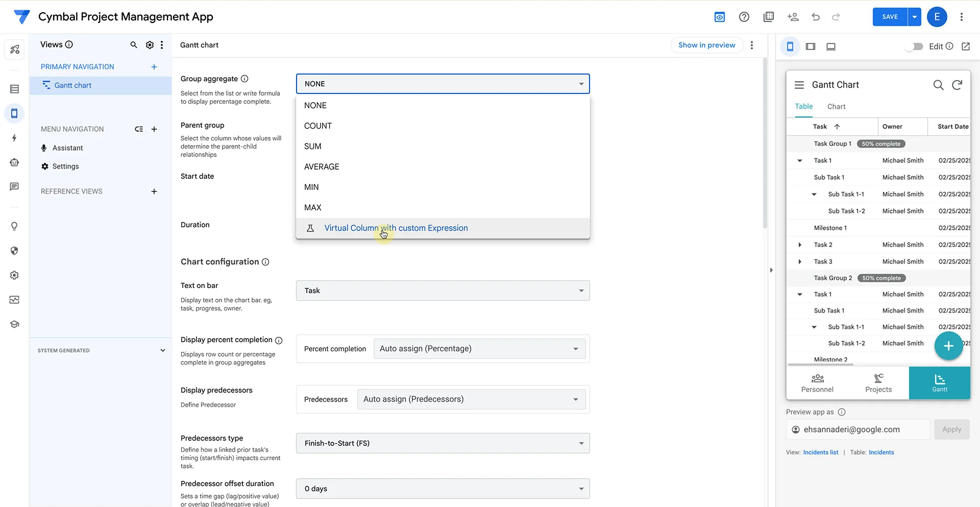Open the Security shield icon
Image resolution: width=980 pixels, height=507 pixels.
point(14,251)
